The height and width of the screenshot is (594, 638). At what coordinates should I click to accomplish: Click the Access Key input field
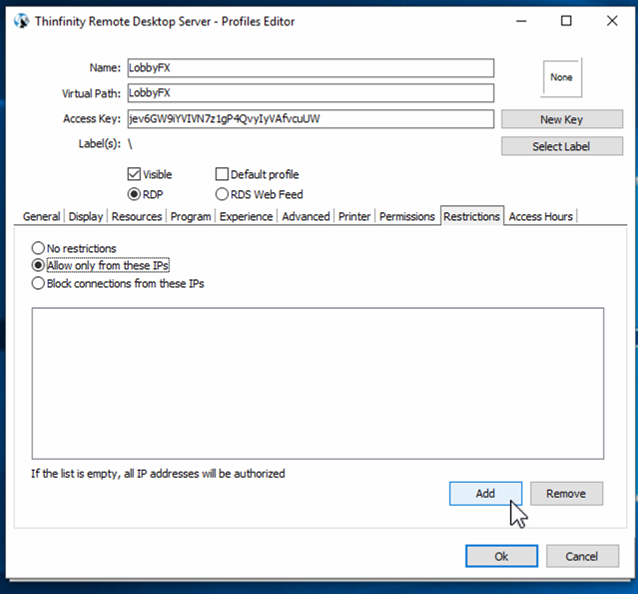point(310,119)
